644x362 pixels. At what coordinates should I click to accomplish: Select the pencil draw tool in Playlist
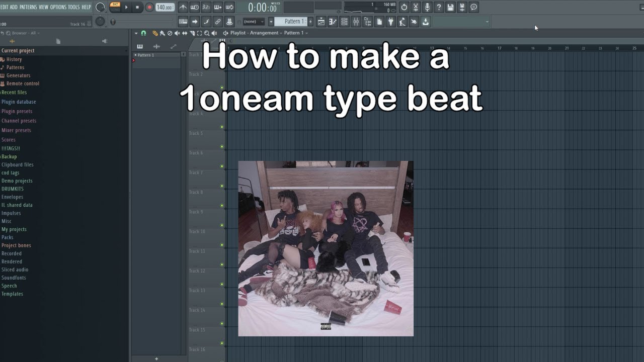[x=155, y=33]
